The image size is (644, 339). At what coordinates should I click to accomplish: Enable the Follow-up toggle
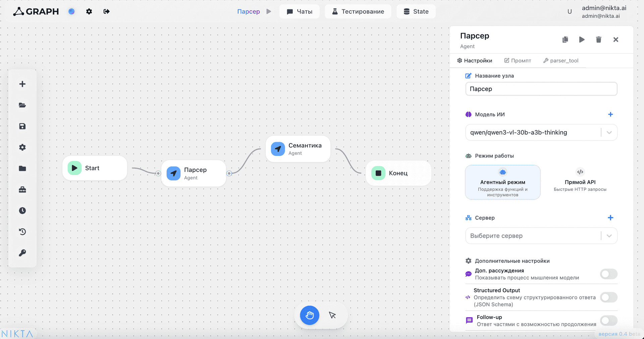click(x=608, y=321)
